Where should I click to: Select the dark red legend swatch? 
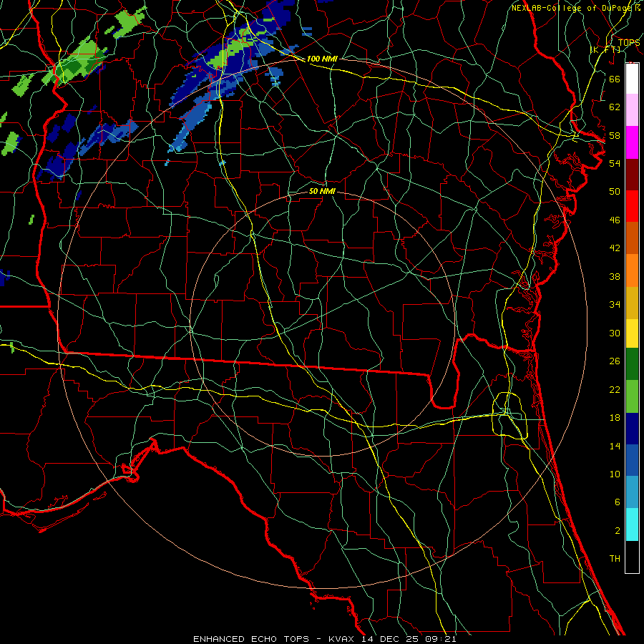[632, 175]
